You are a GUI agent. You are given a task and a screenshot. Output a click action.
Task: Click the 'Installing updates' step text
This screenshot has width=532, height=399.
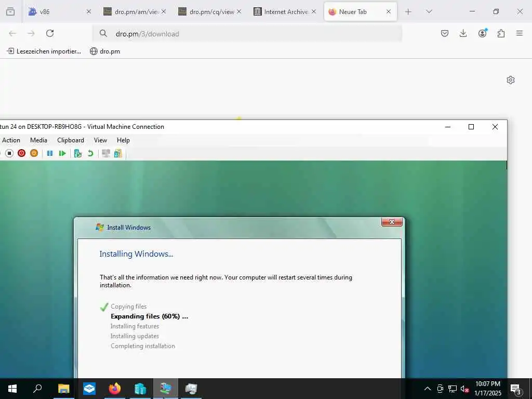(x=135, y=336)
